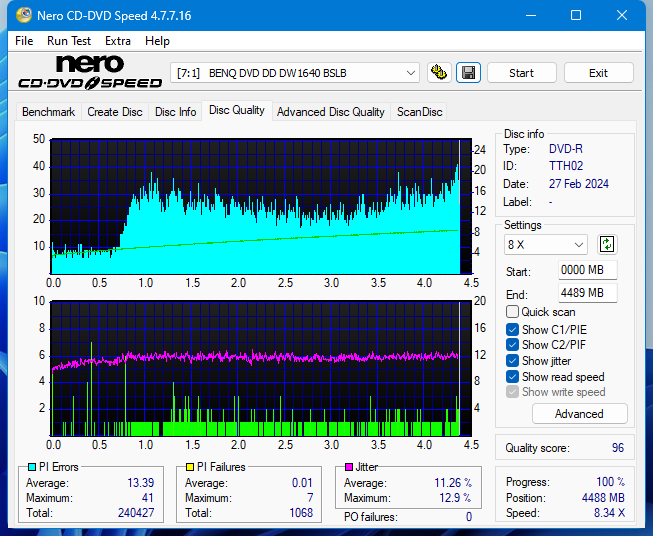Toggle Show jitter checkbox
The width and height of the screenshot is (653, 536).
tap(512, 361)
